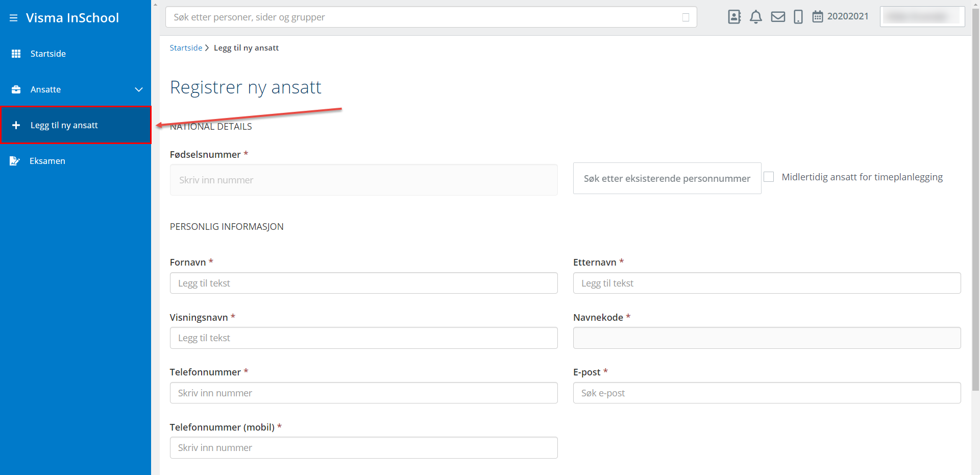The width and height of the screenshot is (980, 475).
Task: Click the Eksamen pencil icon
Action: pos(15,161)
